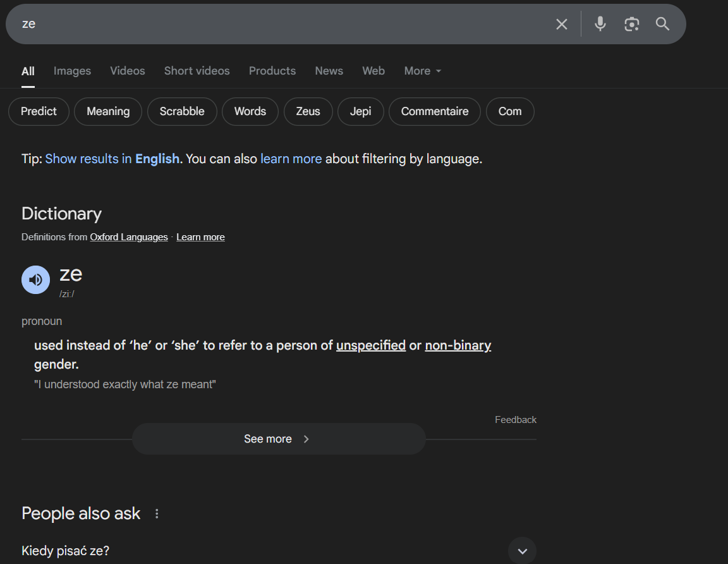This screenshot has width=728, height=564.
Task: Click the 'pronoun' part of speech label
Action: coord(42,321)
